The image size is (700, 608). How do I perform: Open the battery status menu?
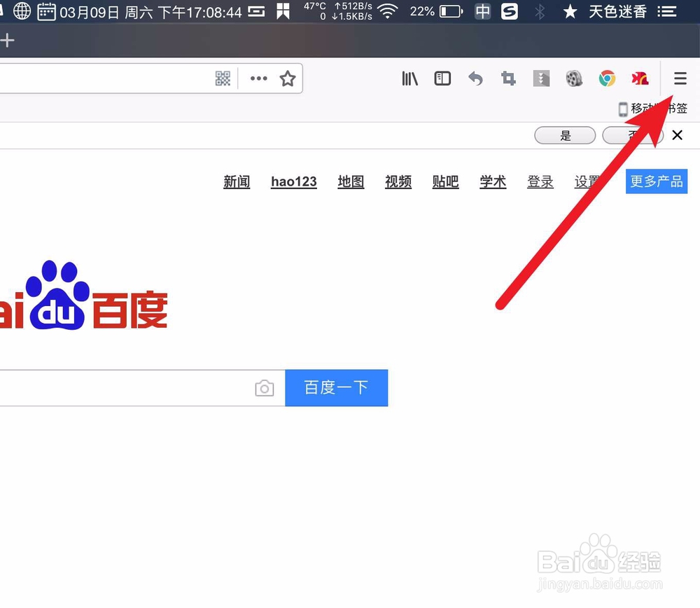pyautogui.click(x=437, y=11)
